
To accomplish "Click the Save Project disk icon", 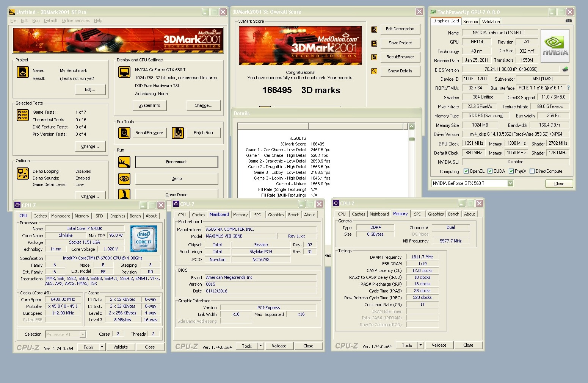I will pos(374,43).
